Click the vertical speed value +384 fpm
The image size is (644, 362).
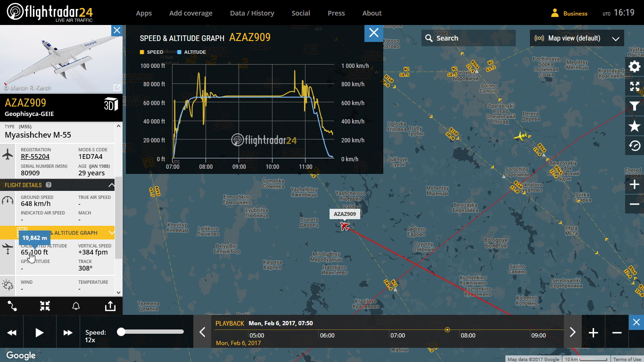pos(93,252)
